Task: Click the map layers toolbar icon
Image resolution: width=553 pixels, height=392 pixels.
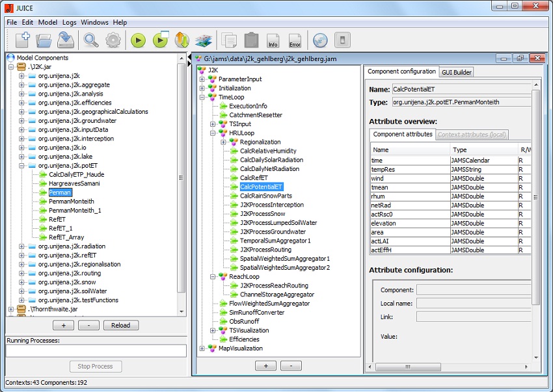Action: (203, 40)
